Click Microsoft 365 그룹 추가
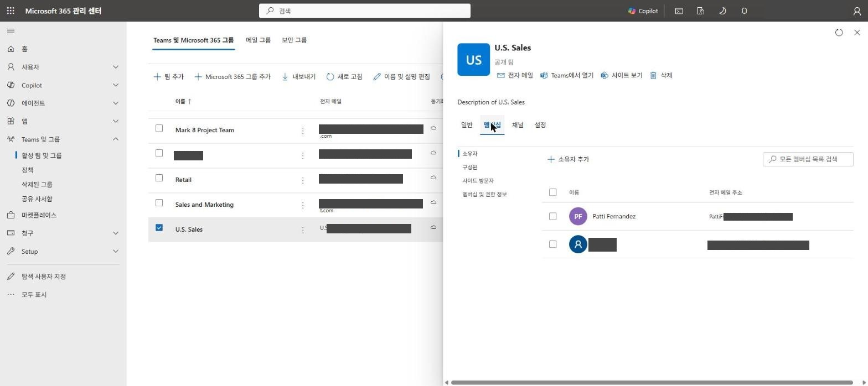 [232, 77]
